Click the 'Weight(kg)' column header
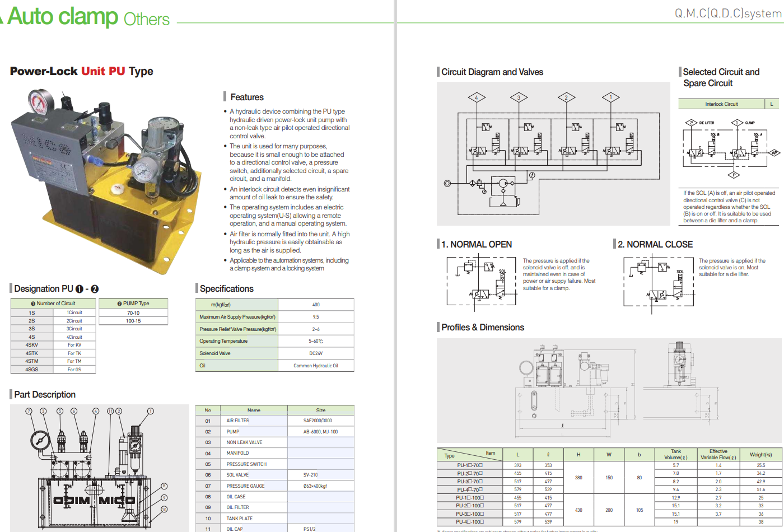This screenshot has height=532, width=784. 760,454
